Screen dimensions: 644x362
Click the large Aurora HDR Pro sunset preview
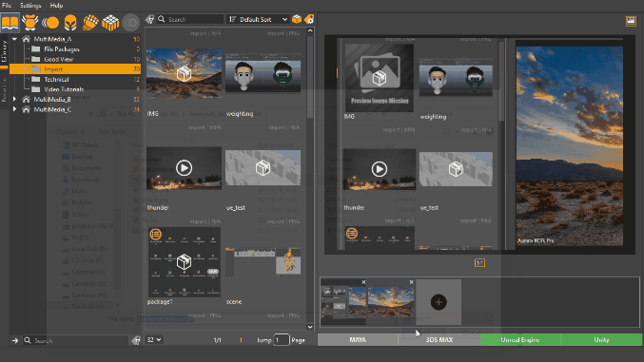pos(569,146)
